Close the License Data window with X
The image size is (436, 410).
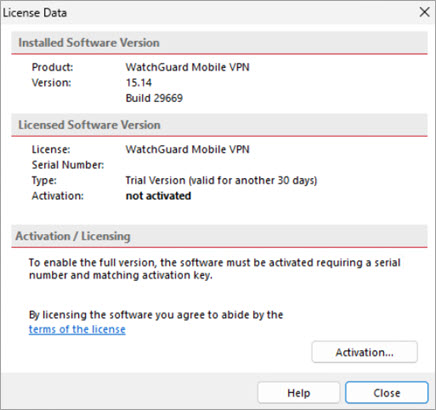click(x=424, y=12)
